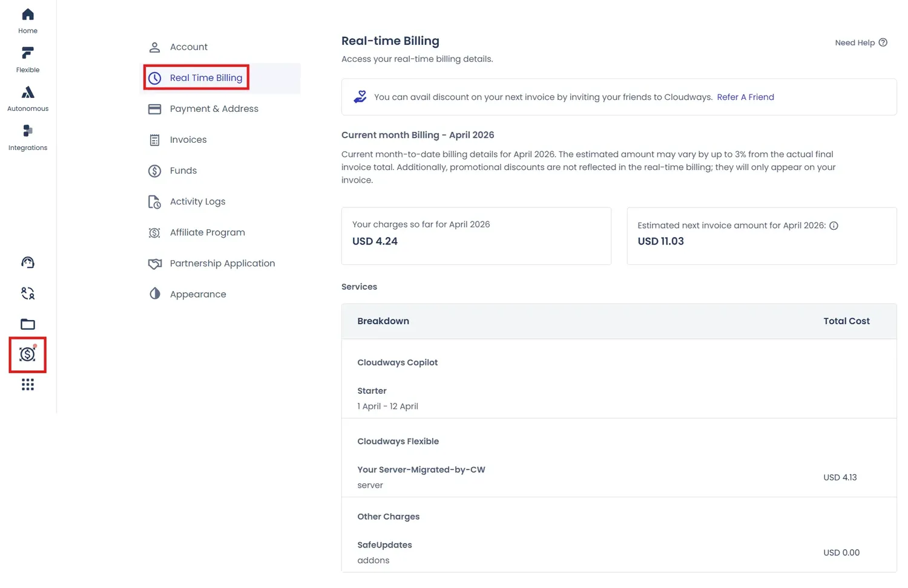The image size is (908, 588).
Task: Click Current month Billing - April 2026 heading
Action: (x=418, y=135)
